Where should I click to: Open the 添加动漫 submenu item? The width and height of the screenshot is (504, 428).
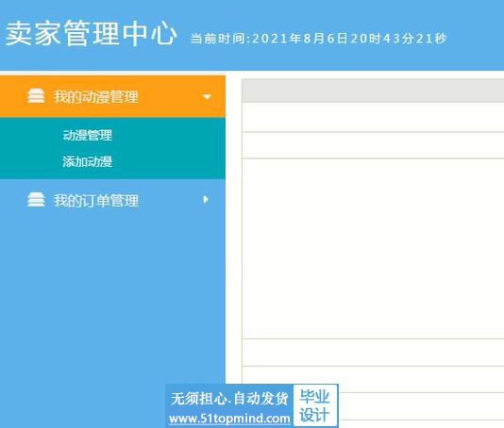click(x=88, y=161)
